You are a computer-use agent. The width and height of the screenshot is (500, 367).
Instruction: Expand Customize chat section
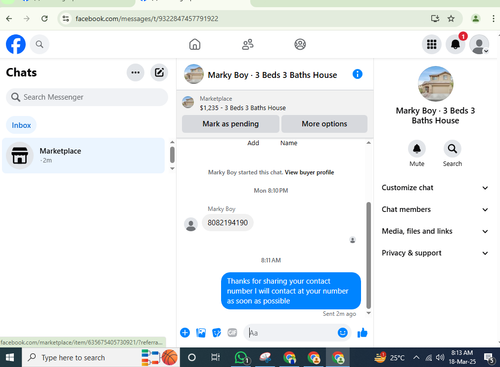(435, 188)
